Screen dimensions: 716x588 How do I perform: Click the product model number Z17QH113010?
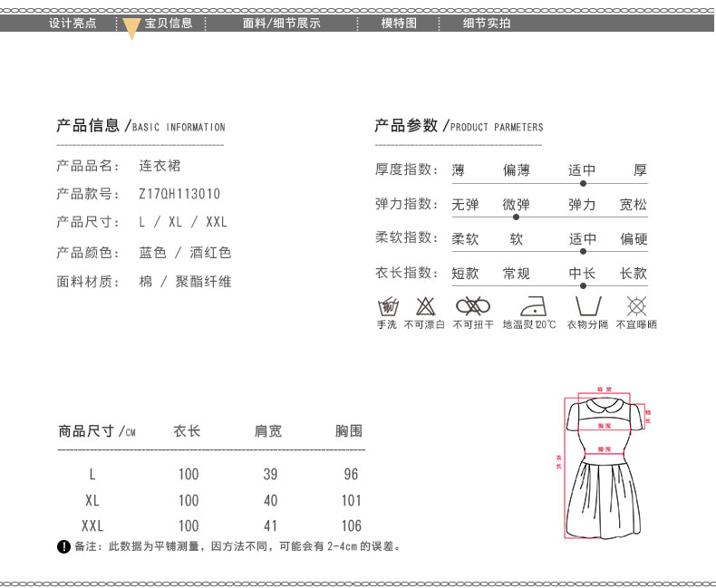(x=179, y=194)
